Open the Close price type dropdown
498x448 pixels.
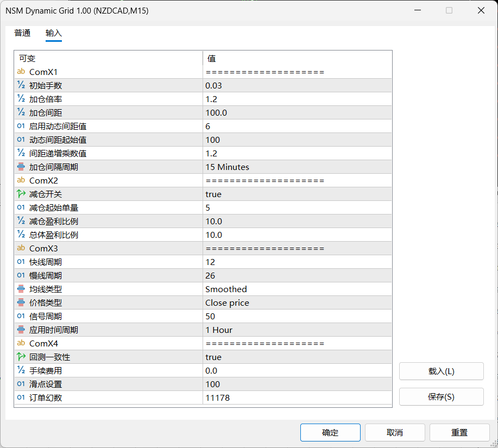pos(297,302)
